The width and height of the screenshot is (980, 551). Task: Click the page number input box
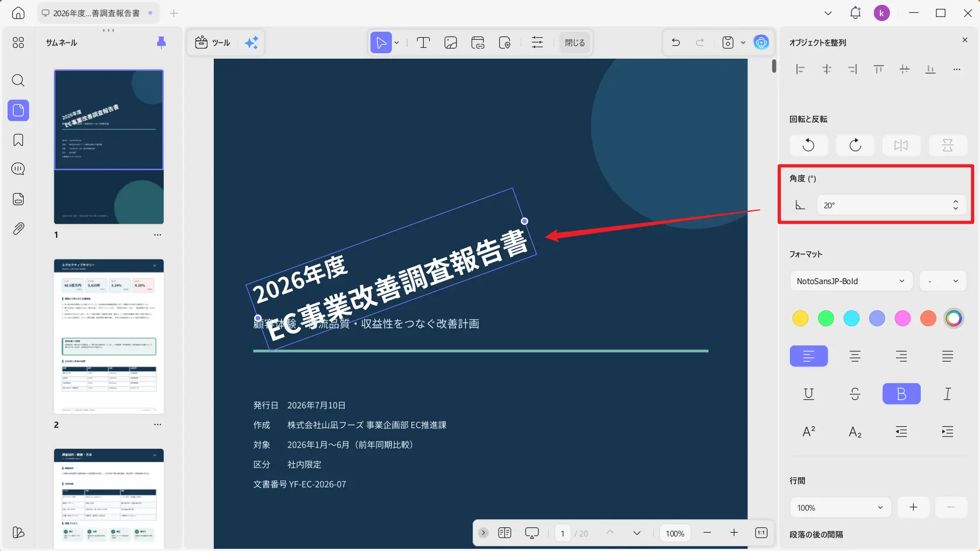pyautogui.click(x=563, y=533)
